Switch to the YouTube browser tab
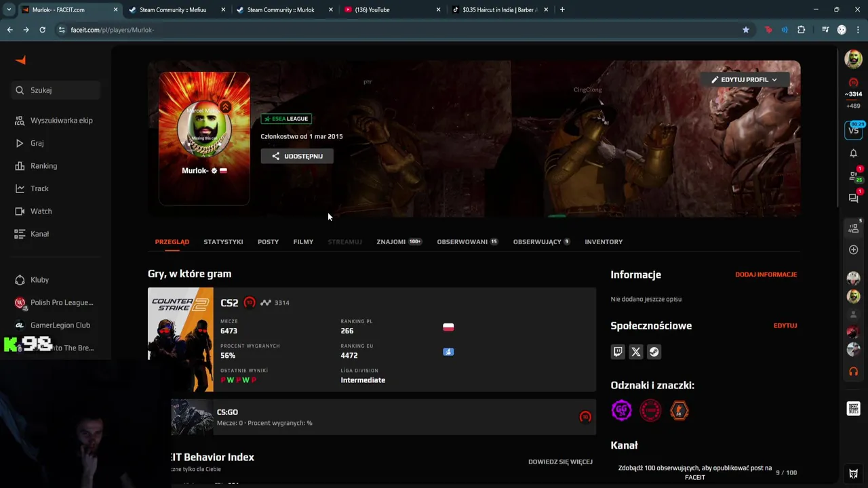The image size is (868, 488). pos(392,9)
